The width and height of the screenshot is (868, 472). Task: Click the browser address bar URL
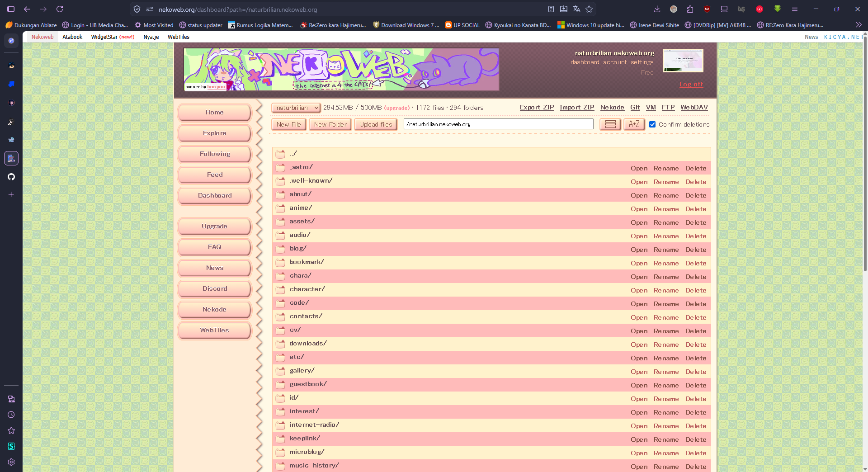coord(238,9)
